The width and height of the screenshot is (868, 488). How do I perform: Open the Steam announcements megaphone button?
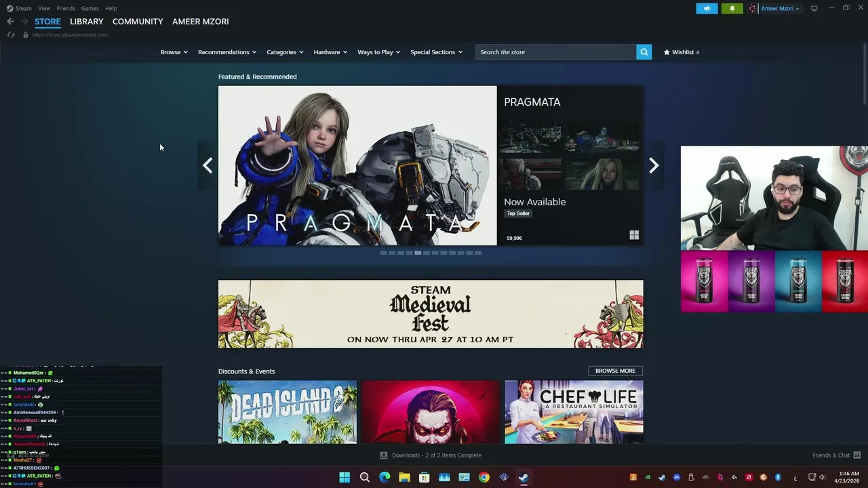(707, 8)
